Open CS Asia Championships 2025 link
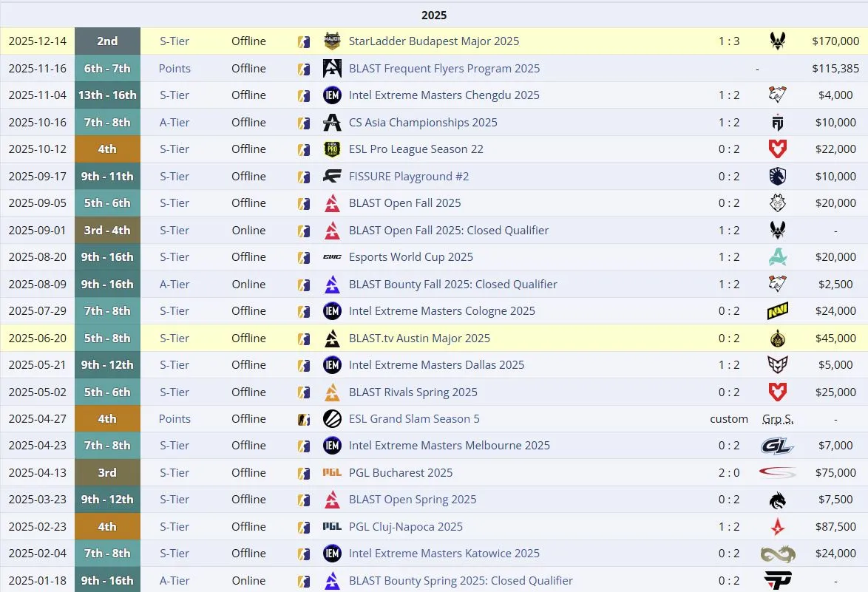868x592 pixels. tap(423, 122)
